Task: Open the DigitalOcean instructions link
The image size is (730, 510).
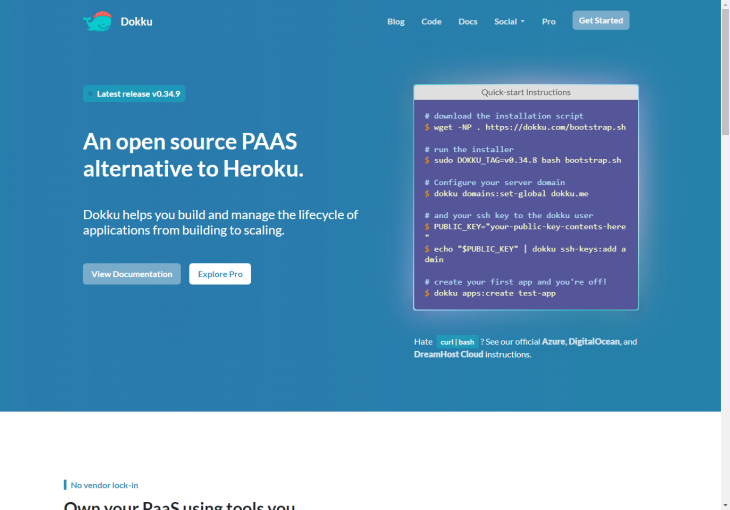Action: tap(594, 342)
